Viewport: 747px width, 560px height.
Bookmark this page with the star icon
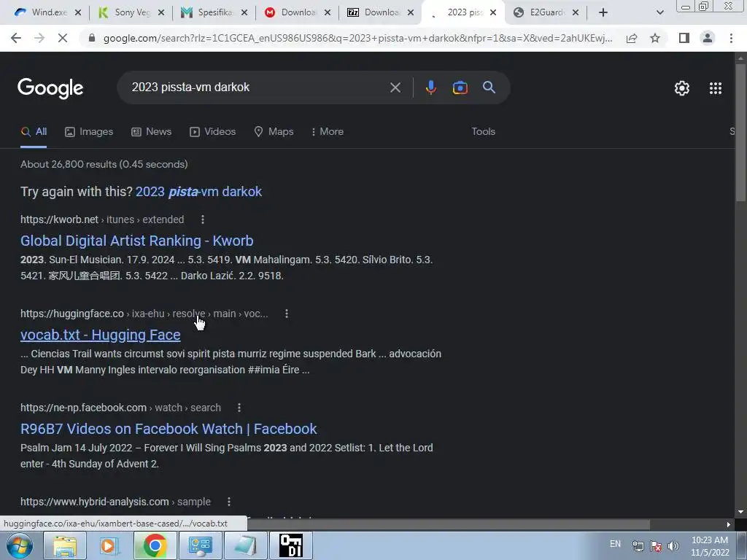click(x=655, y=38)
